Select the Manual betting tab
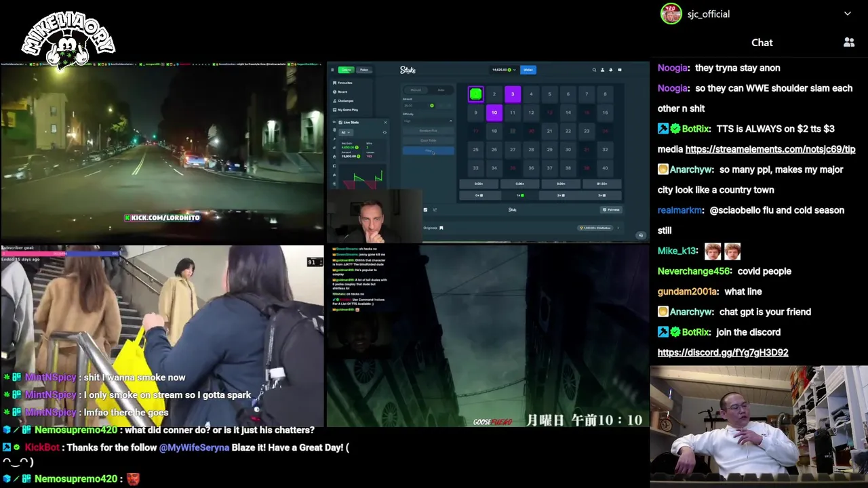868x488 pixels. (416, 89)
